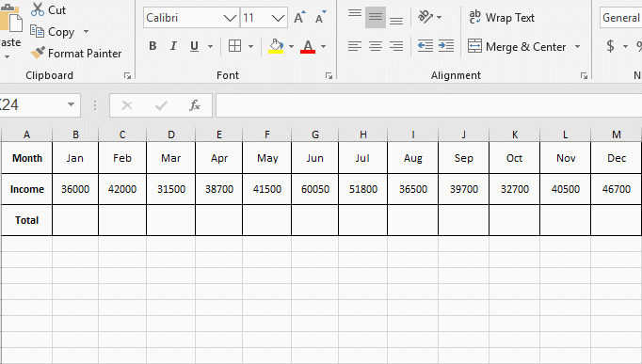This screenshot has width=642, height=364.
Task: Click the formula Cancel X icon
Action: point(127,105)
